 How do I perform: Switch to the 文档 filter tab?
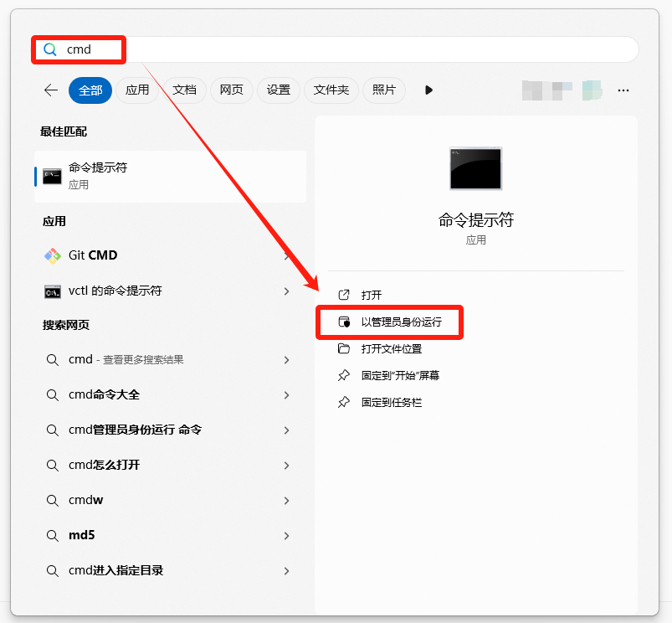pos(184,90)
